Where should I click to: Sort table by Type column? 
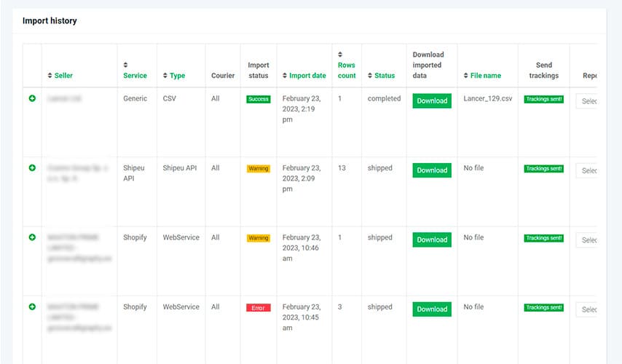(174, 75)
